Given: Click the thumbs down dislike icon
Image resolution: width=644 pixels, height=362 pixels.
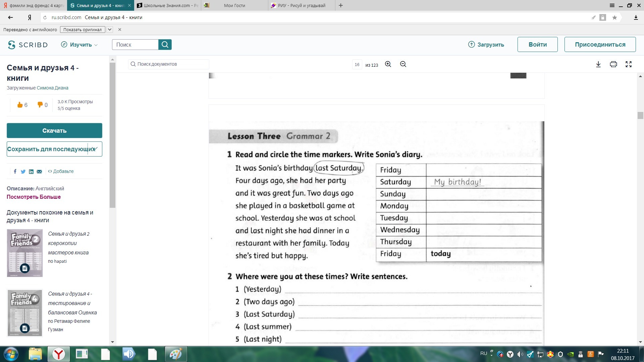Looking at the screenshot, I should [x=40, y=105].
